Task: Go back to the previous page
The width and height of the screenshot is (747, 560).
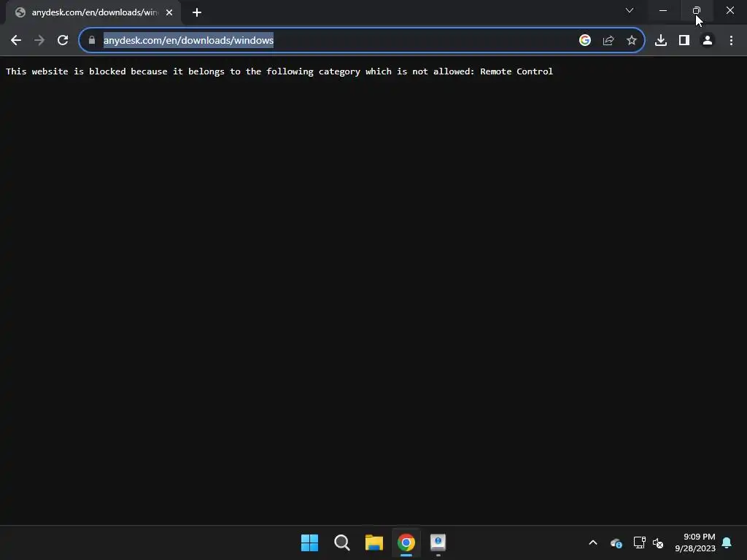Action: 16,41
